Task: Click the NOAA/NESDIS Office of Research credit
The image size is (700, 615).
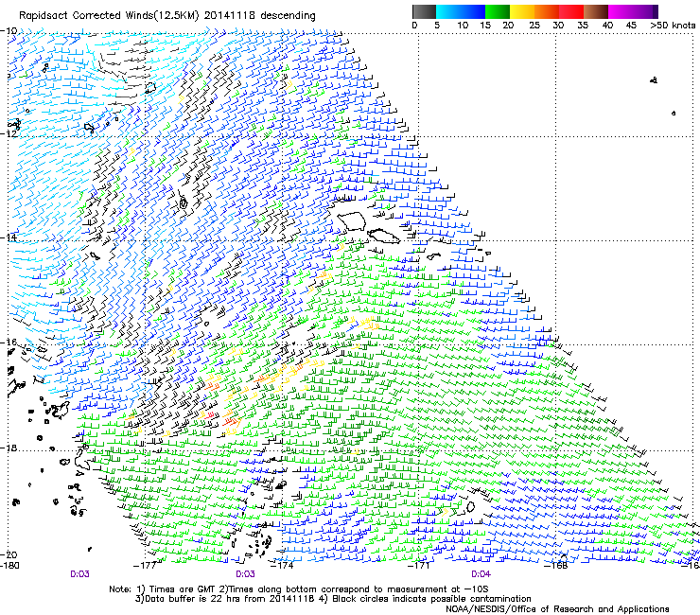Action: pyautogui.click(x=557, y=608)
